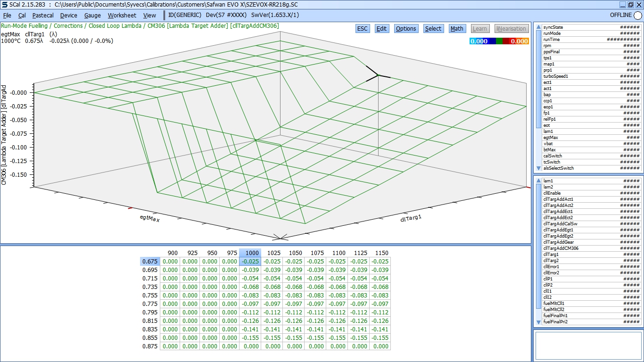This screenshot has width=644, height=362.
Task: Click the blue triangle below the lower parameter list
Action: click(x=539, y=322)
